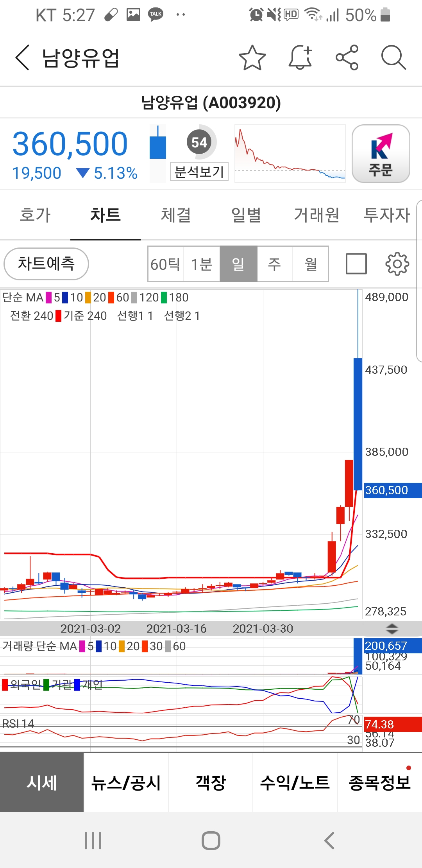
Task: Tap the 개인 investor legend
Action: coord(89,685)
